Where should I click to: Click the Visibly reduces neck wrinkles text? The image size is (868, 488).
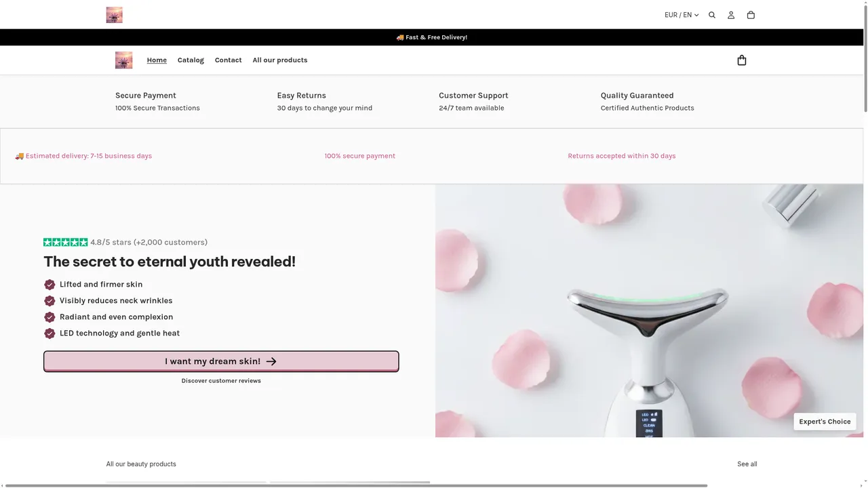coord(116,301)
